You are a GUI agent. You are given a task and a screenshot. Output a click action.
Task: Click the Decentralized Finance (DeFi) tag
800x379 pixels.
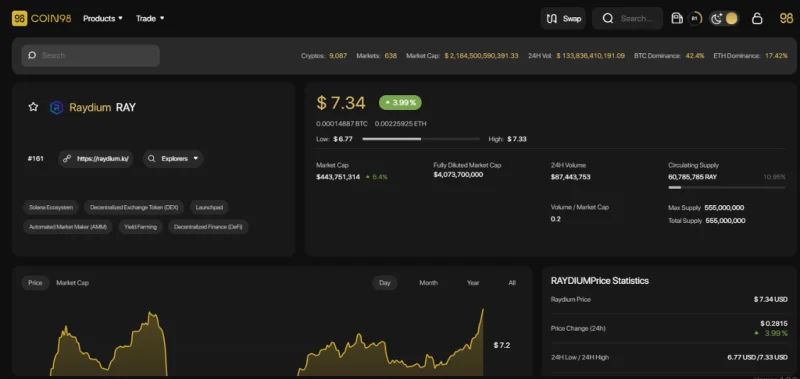point(208,226)
